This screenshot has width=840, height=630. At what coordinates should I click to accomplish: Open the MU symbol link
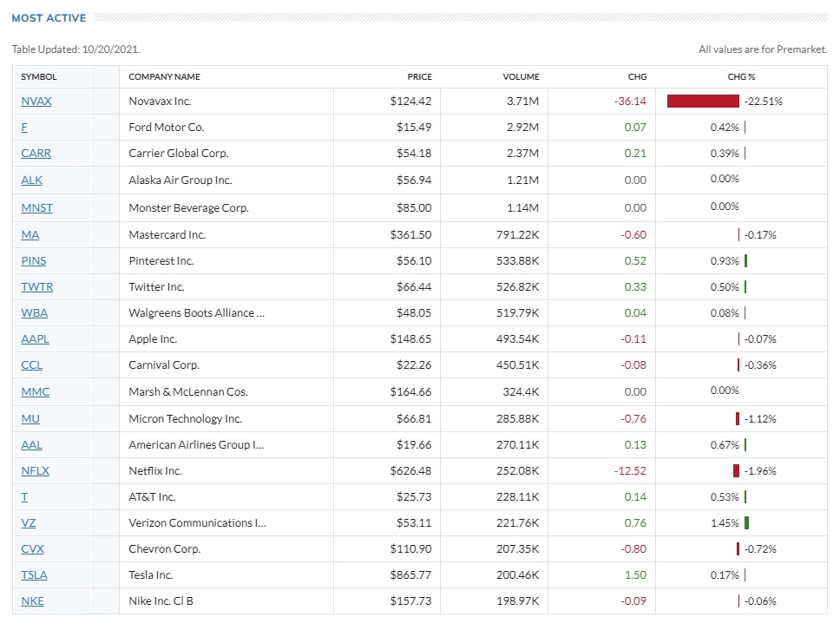coord(30,419)
